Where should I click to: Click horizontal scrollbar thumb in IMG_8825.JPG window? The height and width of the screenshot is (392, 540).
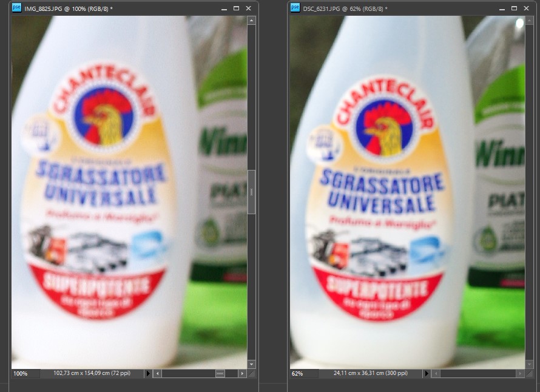220,373
